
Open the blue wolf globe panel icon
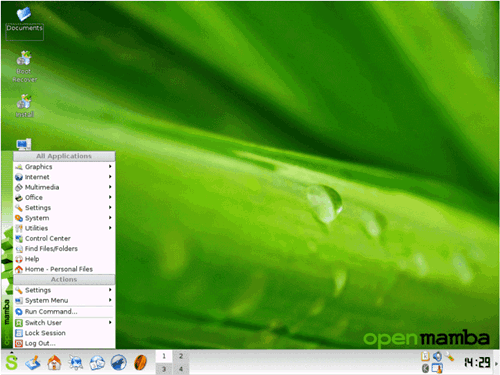[119, 363]
